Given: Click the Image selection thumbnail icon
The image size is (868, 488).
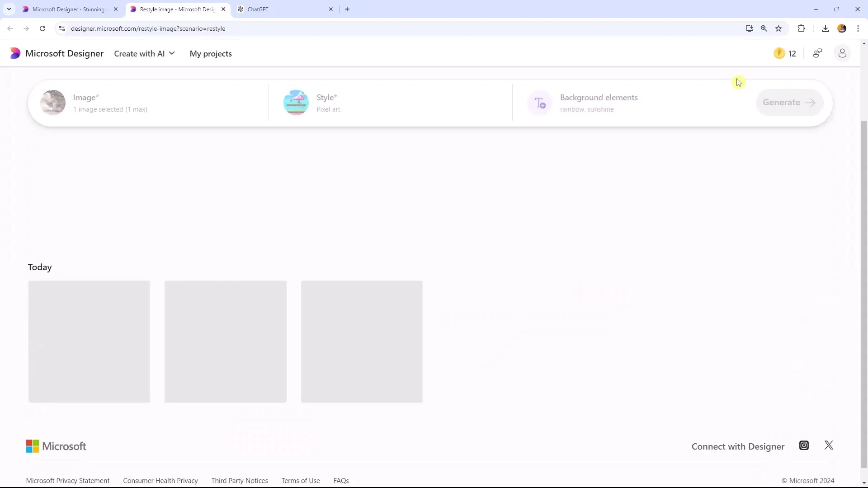Looking at the screenshot, I should 52,103.
